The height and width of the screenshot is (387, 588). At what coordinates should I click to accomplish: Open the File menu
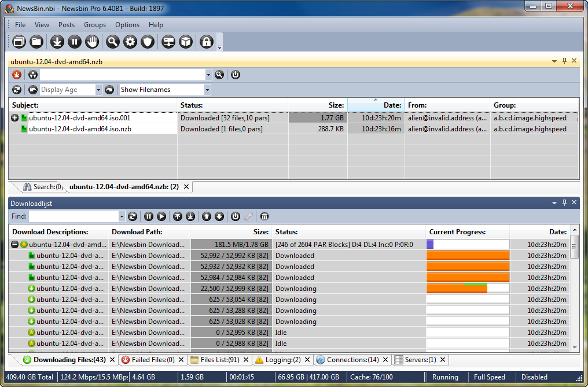pyautogui.click(x=20, y=25)
